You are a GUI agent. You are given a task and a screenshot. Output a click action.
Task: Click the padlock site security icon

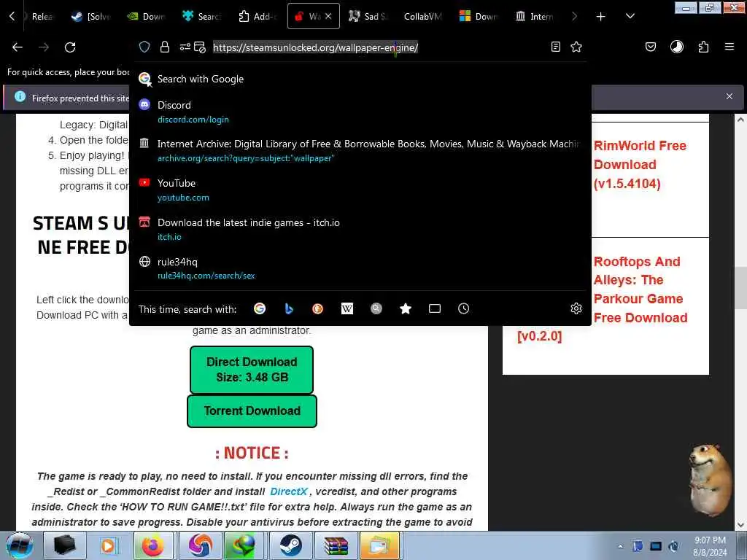pos(165,47)
